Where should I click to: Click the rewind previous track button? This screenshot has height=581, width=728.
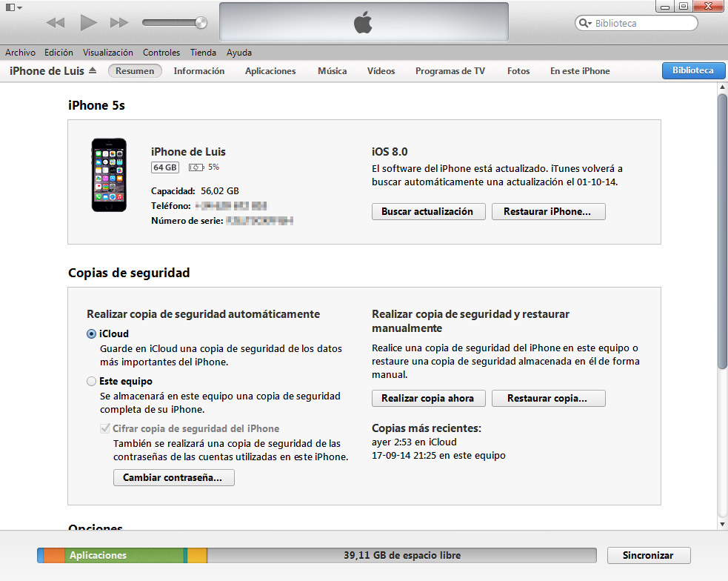(56, 23)
